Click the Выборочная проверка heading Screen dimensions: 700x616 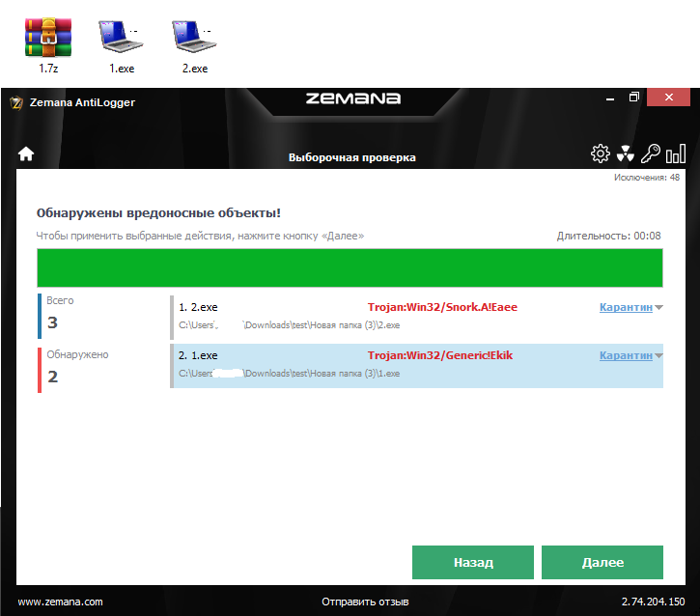tap(351, 157)
